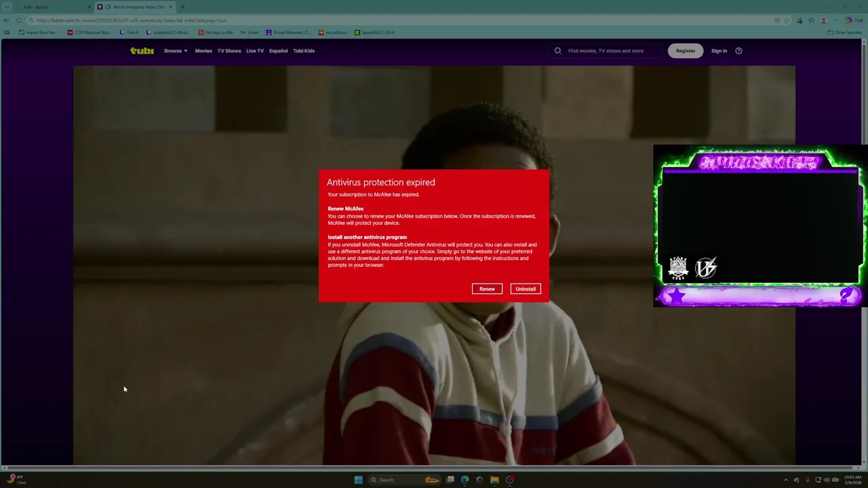Viewport: 868px width, 488px height.
Task: Open the COD Warzone Stats bookmark
Action: click(89, 33)
